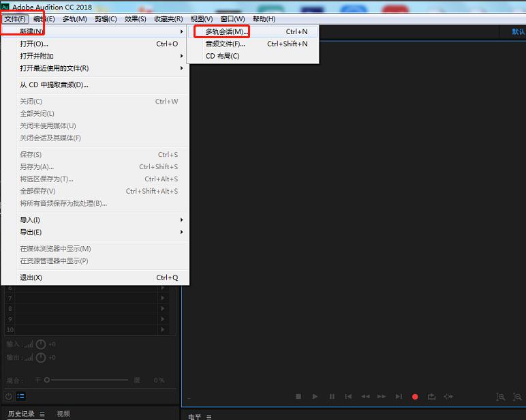
Task: Expand effects slot 7 arrow
Action: 163,298
